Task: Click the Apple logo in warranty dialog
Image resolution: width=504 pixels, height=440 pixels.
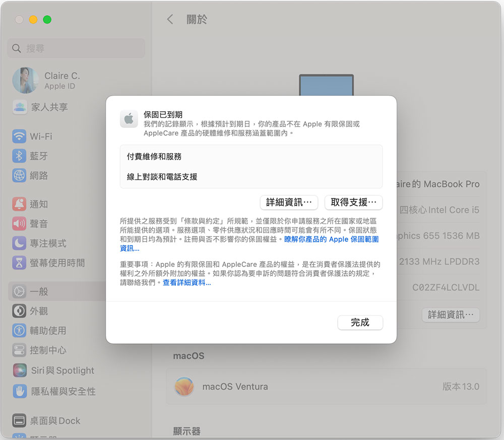Action: [x=129, y=119]
